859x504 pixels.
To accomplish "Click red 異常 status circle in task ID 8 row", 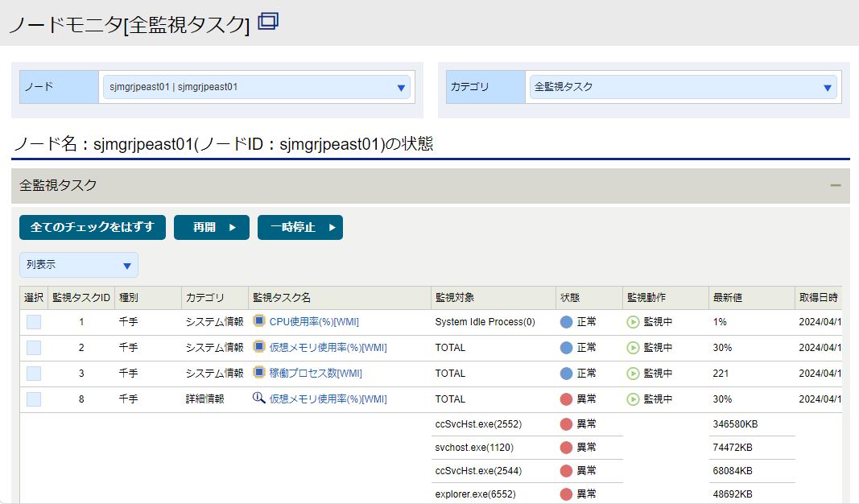I will 567,399.
